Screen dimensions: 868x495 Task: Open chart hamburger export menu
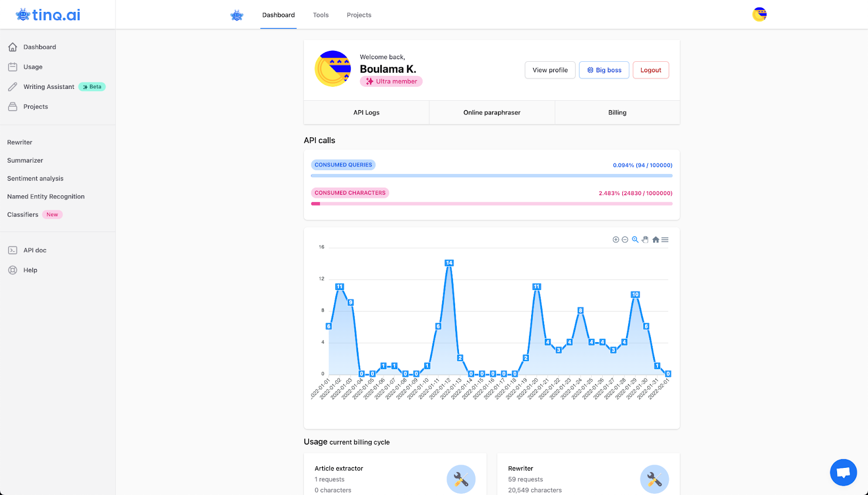[x=665, y=240]
